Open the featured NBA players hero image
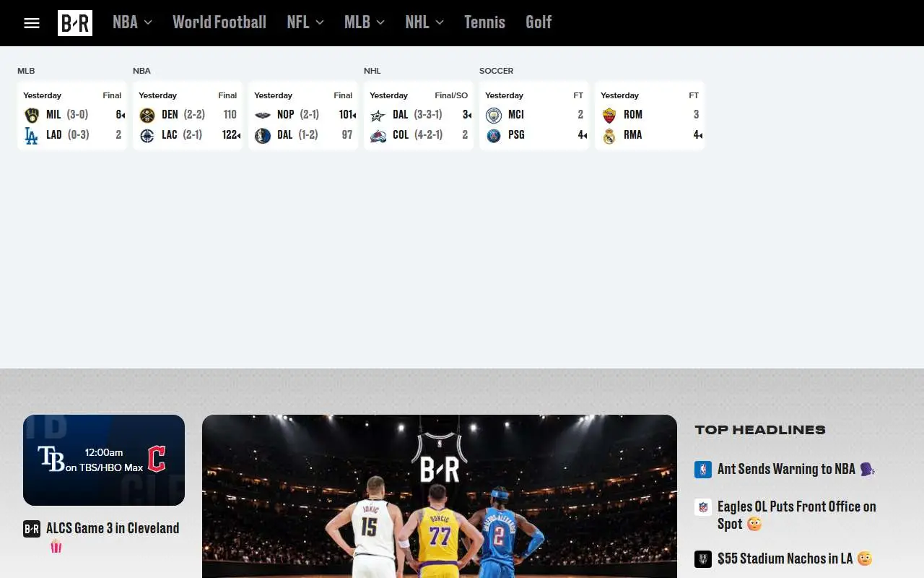This screenshot has height=578, width=924. (x=440, y=496)
